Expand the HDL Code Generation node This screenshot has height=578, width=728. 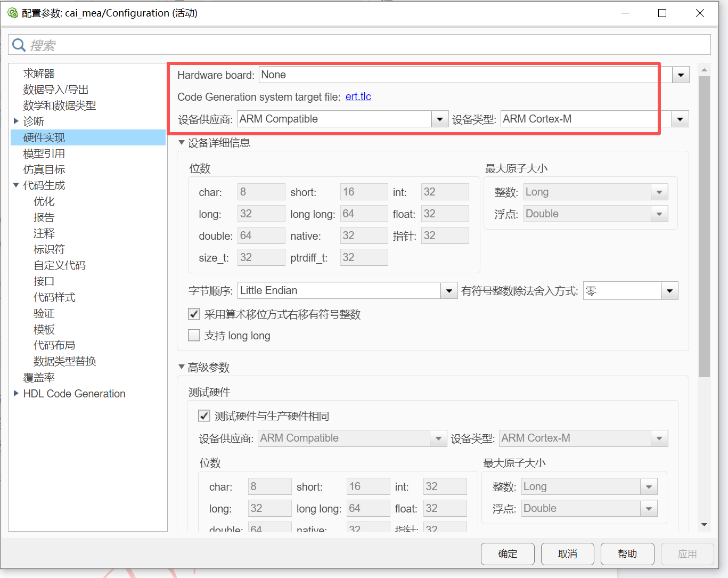tap(16, 393)
